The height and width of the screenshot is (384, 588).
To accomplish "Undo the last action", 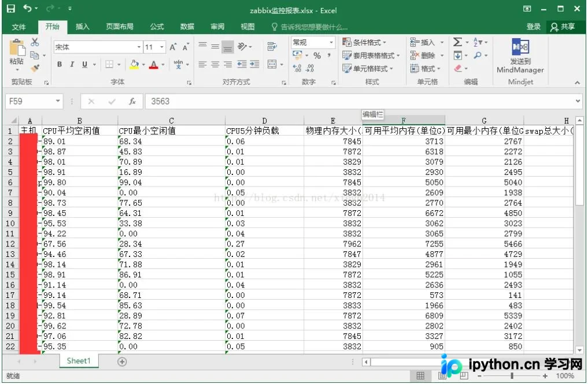I will 28,8.
